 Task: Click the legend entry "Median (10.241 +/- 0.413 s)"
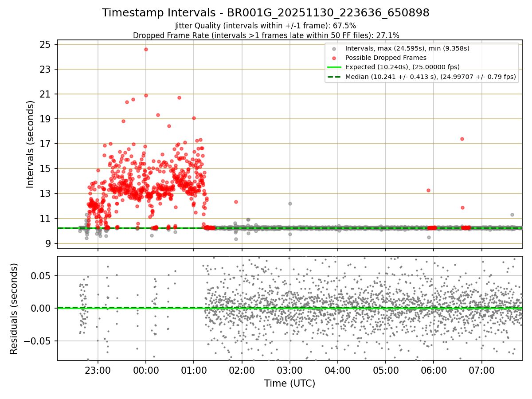[430, 77]
